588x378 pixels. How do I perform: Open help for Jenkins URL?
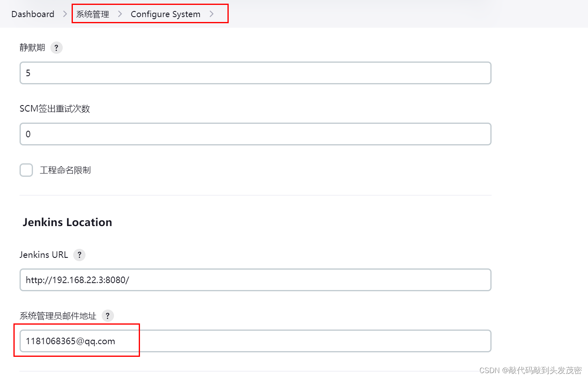pyautogui.click(x=79, y=255)
